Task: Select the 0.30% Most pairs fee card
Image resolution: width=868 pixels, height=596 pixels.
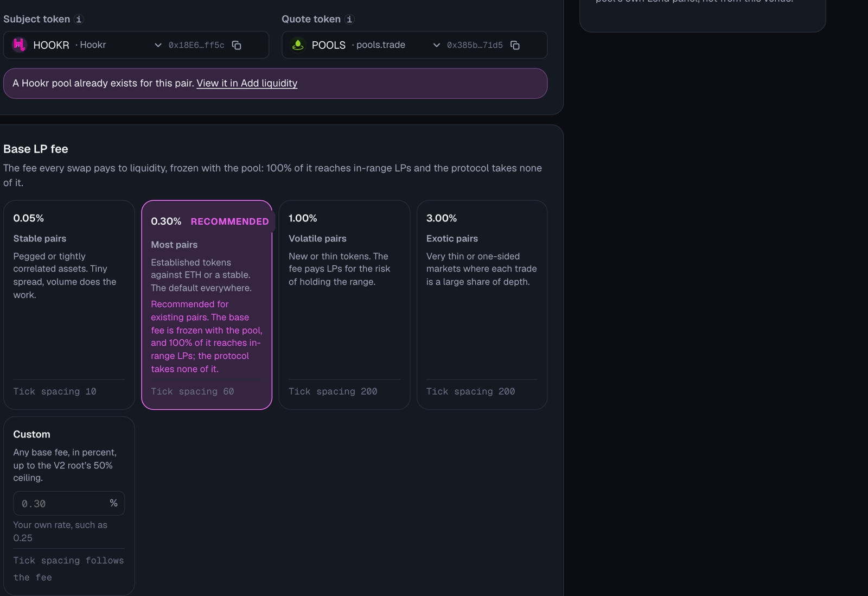Action: [x=207, y=305]
